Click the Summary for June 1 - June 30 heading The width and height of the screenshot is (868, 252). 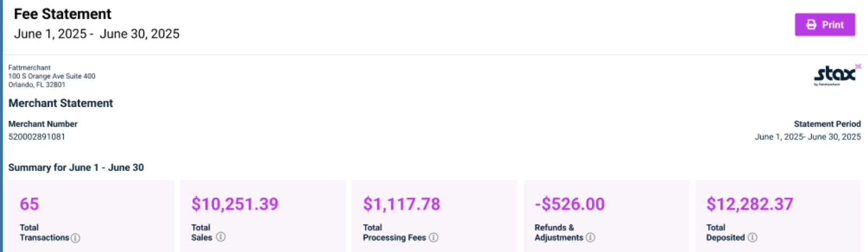click(x=76, y=167)
